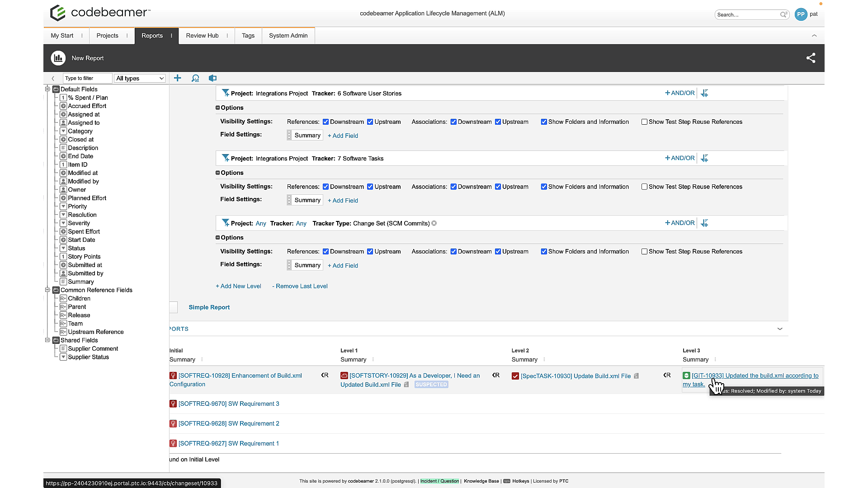This screenshot has height=488, width=868.
Task: Click the New Report chart icon
Action: pos(58,58)
